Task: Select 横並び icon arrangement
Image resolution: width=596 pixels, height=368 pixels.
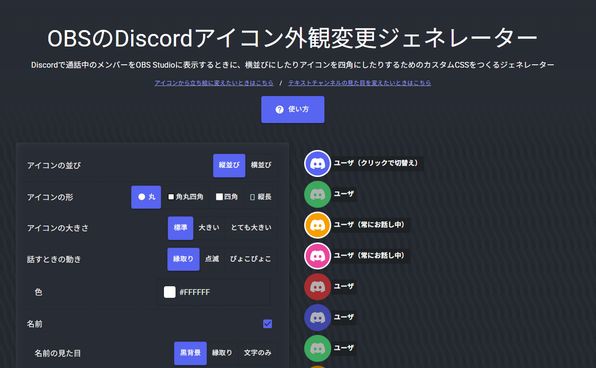Action: 261,165
